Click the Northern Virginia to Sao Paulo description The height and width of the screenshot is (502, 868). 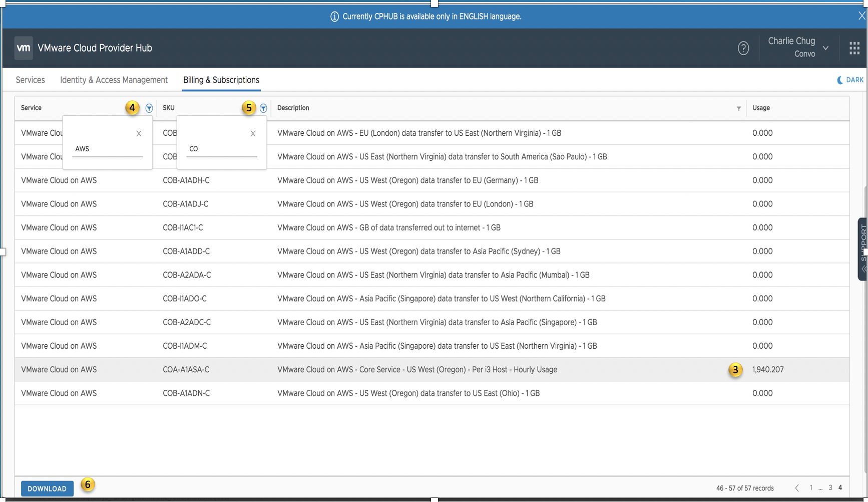[x=442, y=157]
